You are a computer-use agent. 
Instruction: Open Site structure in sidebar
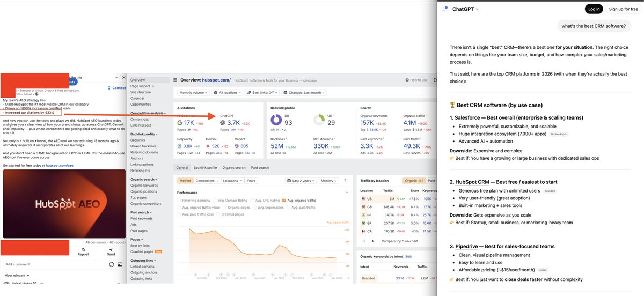click(141, 92)
